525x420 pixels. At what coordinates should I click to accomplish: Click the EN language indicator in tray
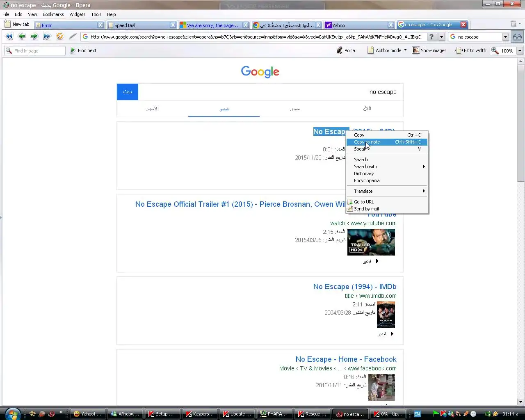(x=417, y=414)
